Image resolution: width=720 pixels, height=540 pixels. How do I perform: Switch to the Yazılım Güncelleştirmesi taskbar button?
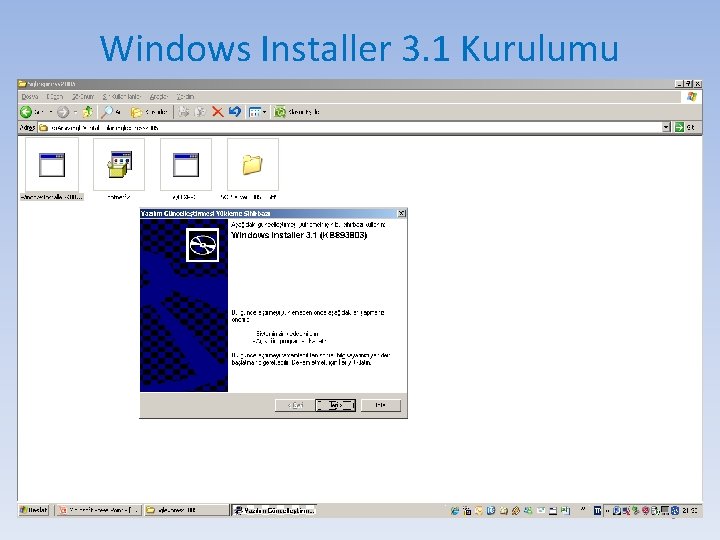click(274, 510)
